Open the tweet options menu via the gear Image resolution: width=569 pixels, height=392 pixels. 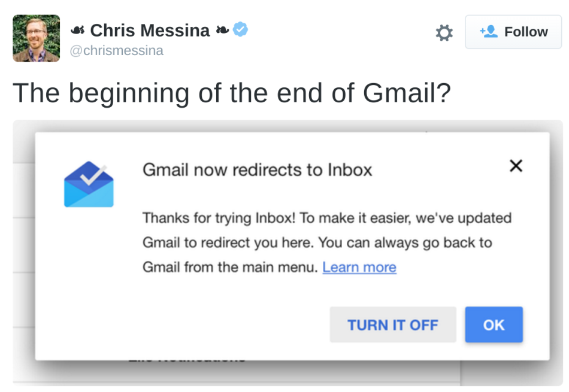tap(443, 32)
